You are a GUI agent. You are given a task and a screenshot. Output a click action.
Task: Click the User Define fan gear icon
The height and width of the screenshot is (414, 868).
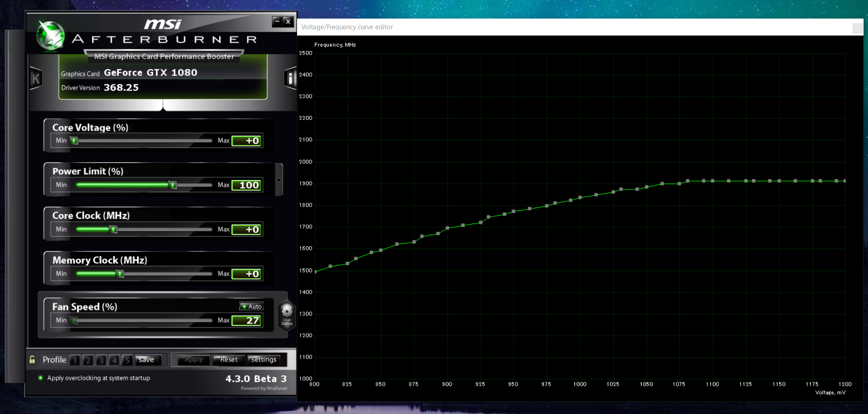point(287,315)
